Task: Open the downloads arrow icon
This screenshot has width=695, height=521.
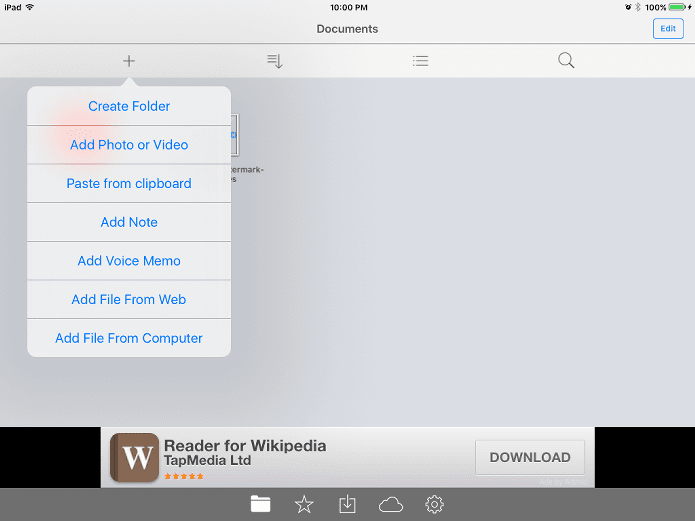Action: (347, 504)
